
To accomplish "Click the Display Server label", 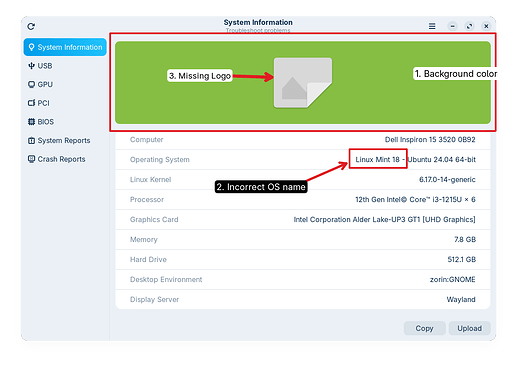I will (x=154, y=300).
